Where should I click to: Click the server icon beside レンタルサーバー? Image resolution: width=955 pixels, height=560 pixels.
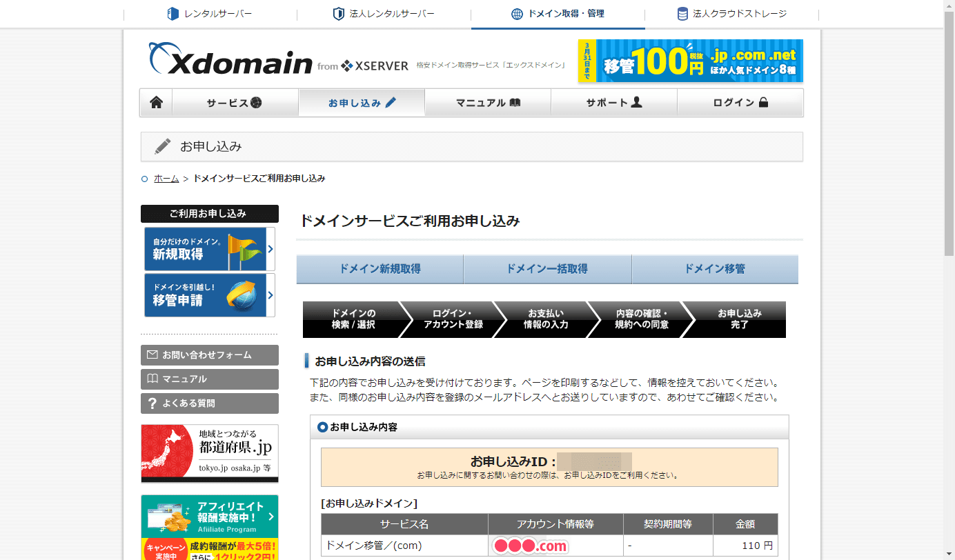click(173, 14)
